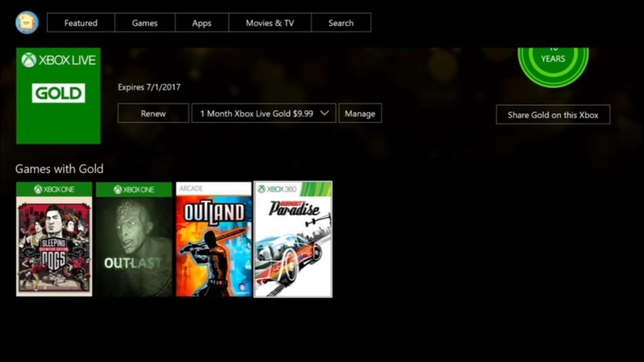Select the green 10 Years tenure badge

552,55
